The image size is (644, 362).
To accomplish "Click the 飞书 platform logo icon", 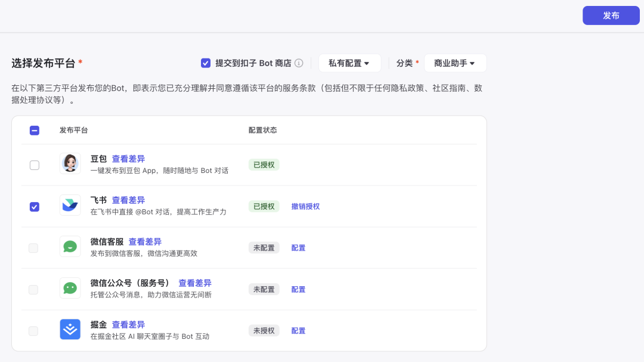I will (70, 205).
